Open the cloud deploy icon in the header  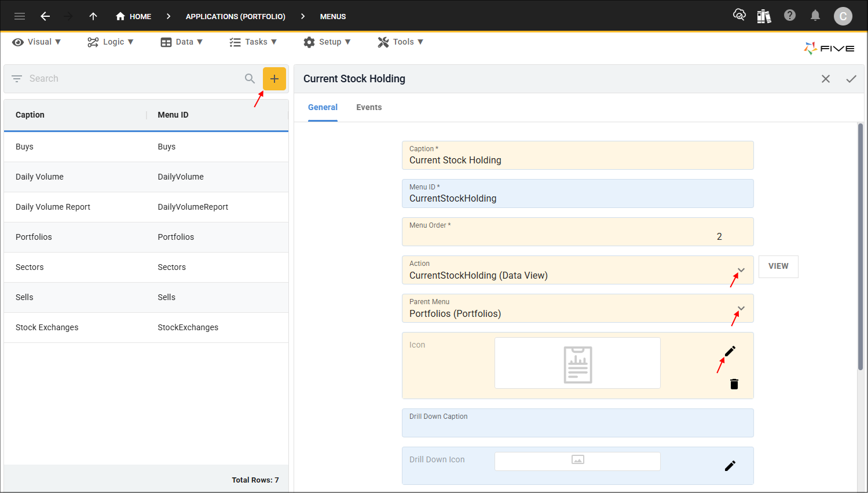[739, 15]
